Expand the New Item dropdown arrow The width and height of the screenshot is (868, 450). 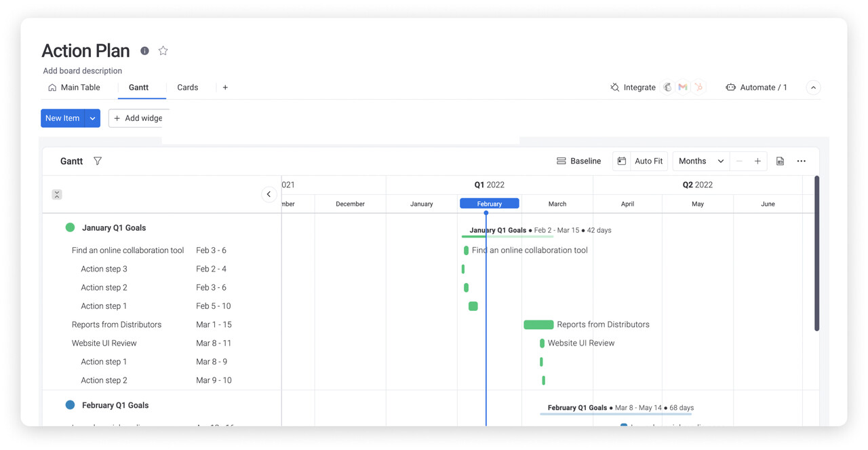click(x=93, y=118)
